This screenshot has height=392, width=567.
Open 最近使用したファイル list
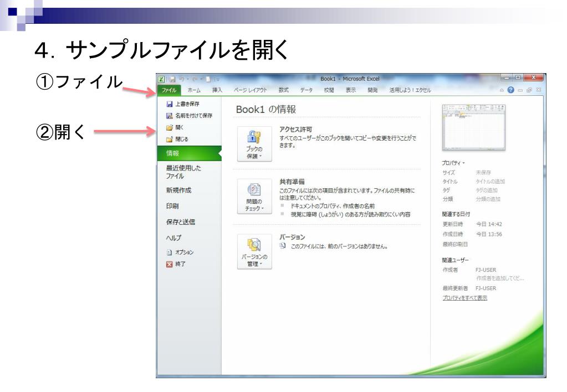pos(183,172)
